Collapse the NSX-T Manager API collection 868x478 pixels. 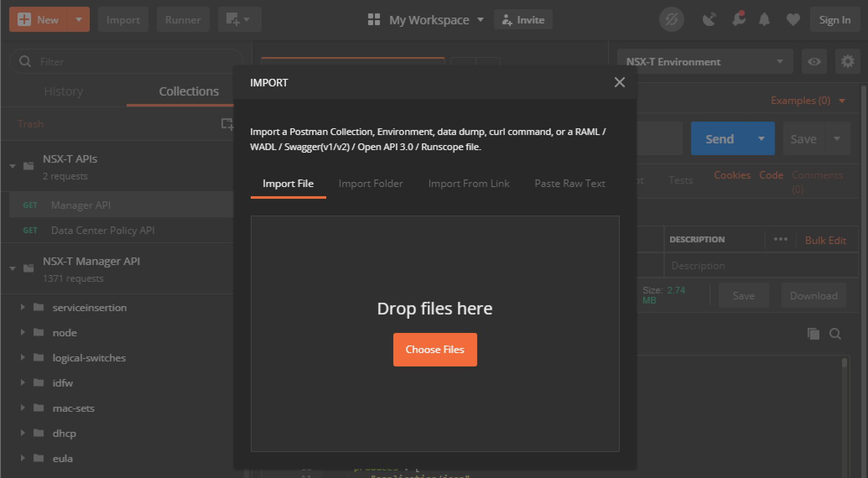[x=13, y=268]
